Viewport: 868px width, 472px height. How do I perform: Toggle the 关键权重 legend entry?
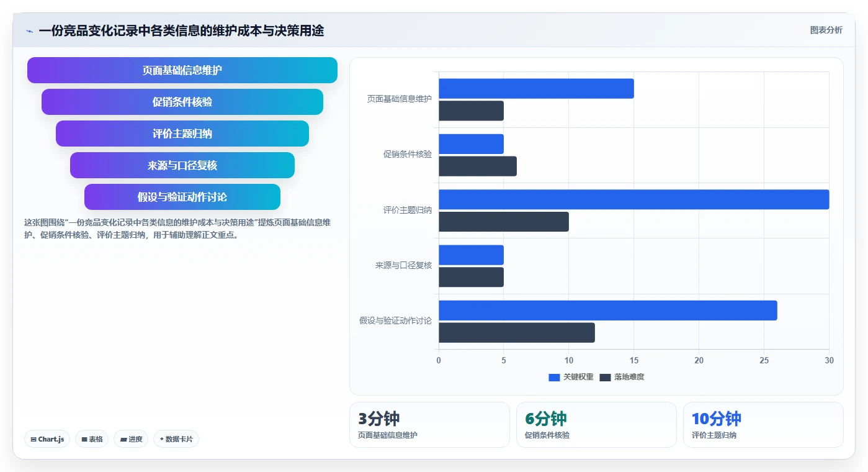pyautogui.click(x=571, y=377)
